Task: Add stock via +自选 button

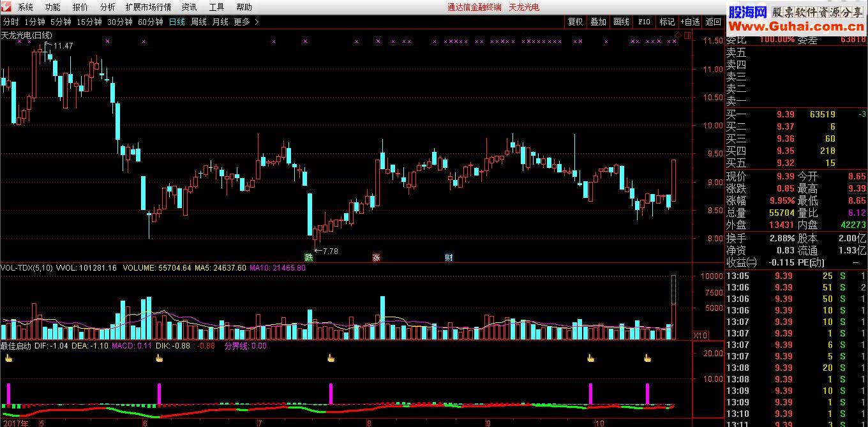Action: (690, 22)
